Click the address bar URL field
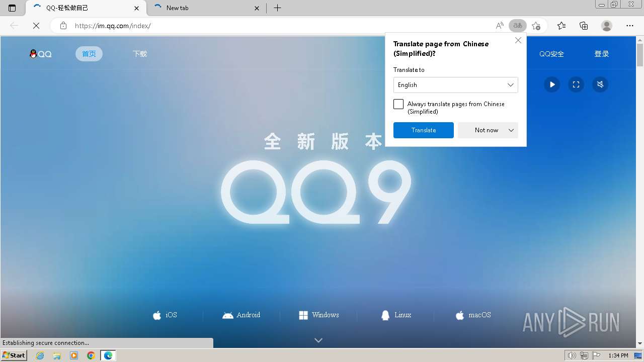Viewport: 644px width, 362px height. click(x=282, y=26)
